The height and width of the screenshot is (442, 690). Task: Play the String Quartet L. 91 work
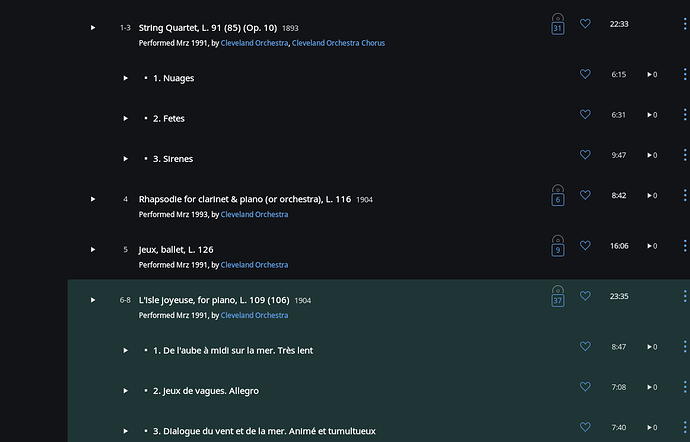tap(93, 28)
